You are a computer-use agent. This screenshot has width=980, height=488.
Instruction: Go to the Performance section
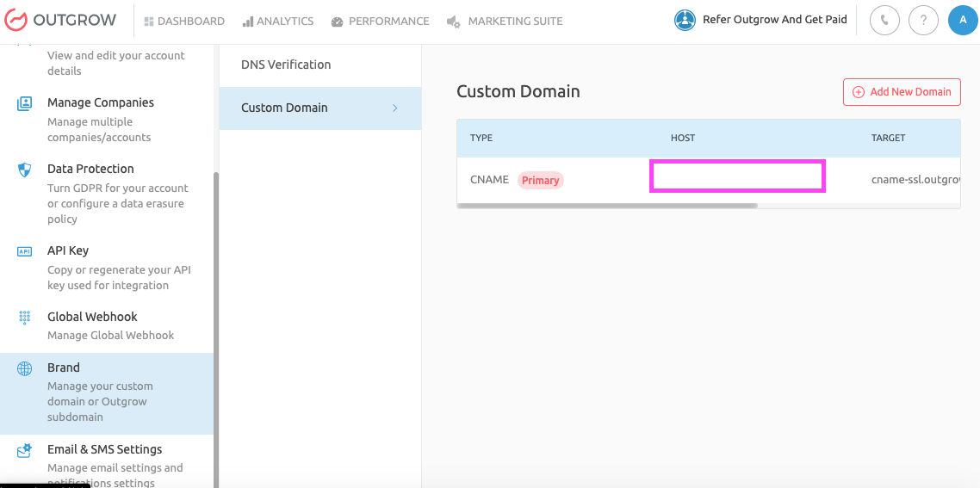coord(380,22)
